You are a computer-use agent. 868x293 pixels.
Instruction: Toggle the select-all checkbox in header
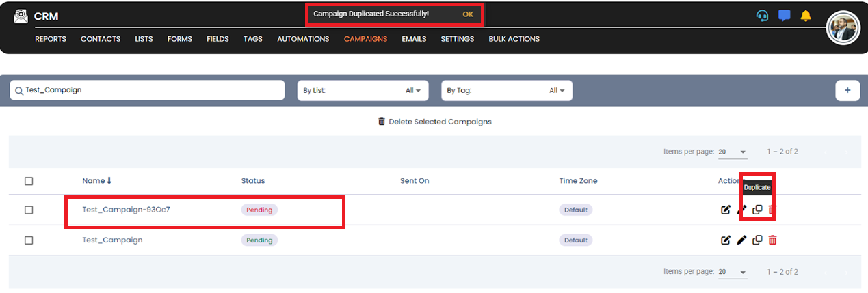click(x=29, y=181)
